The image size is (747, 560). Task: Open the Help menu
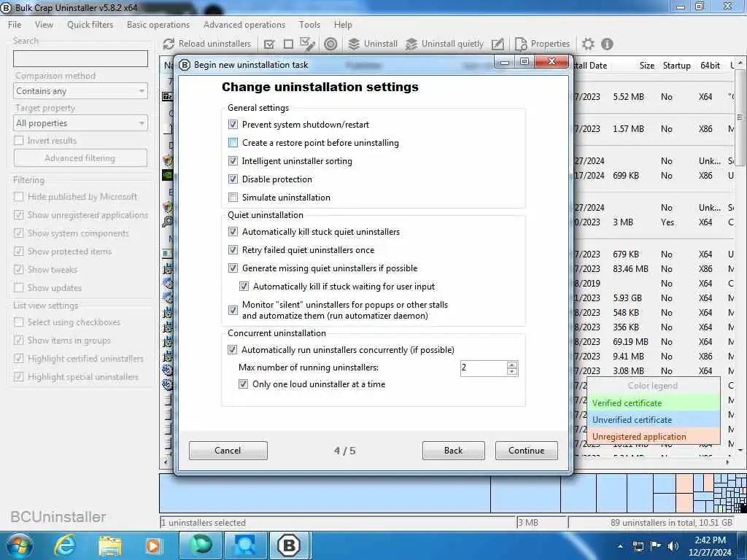pos(343,25)
